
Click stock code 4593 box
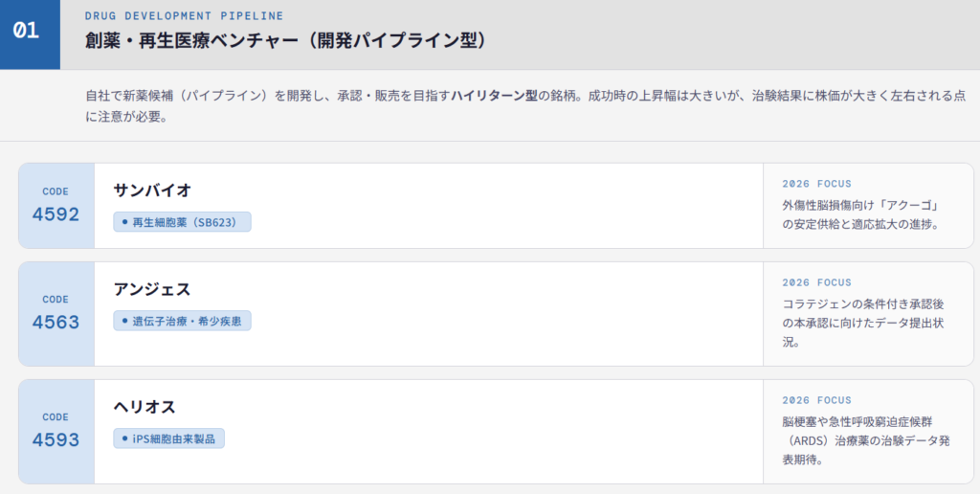pyautogui.click(x=56, y=432)
